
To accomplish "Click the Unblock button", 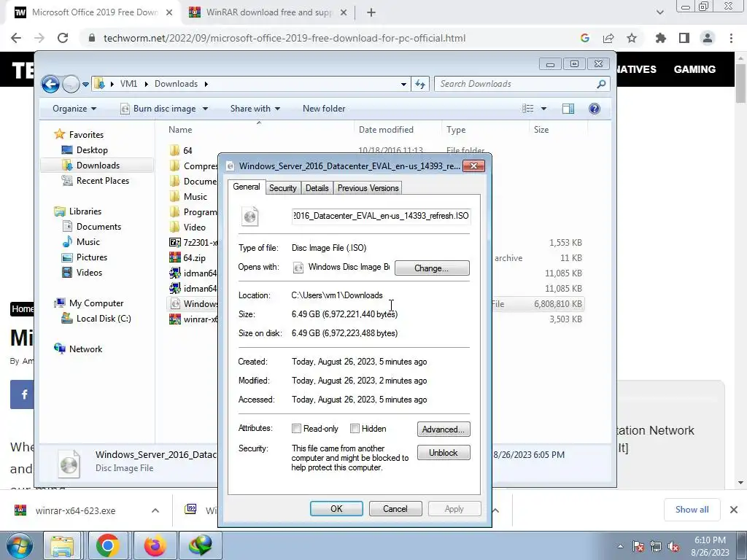I will (444, 453).
